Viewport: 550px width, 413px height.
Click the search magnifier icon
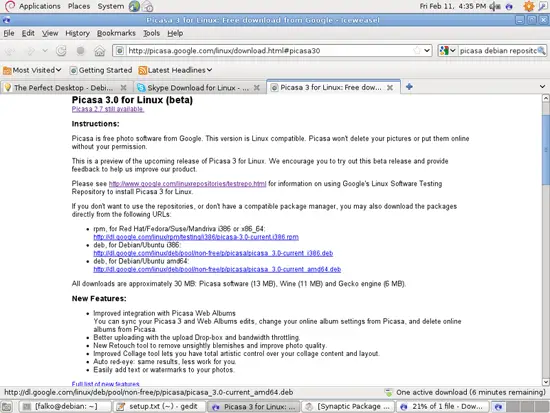[542, 51]
